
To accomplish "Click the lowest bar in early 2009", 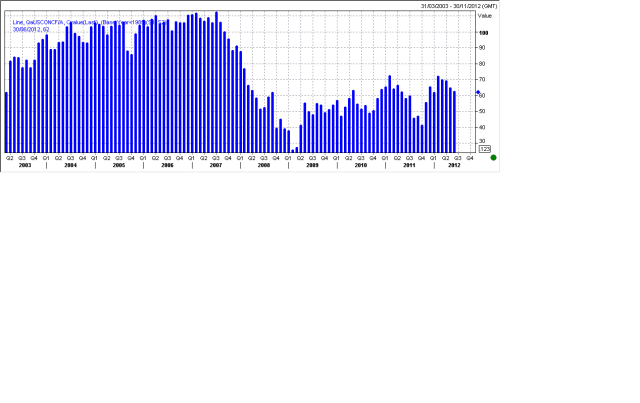I will click(x=292, y=150).
